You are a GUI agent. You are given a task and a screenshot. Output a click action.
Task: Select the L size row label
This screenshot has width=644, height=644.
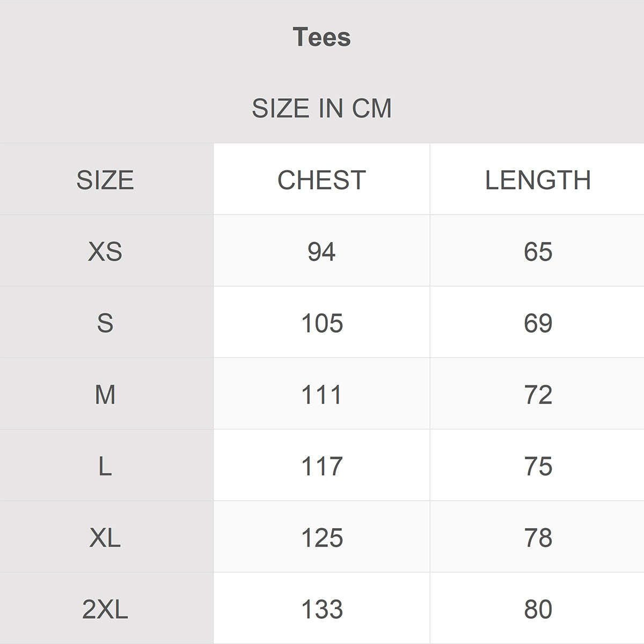105,466
